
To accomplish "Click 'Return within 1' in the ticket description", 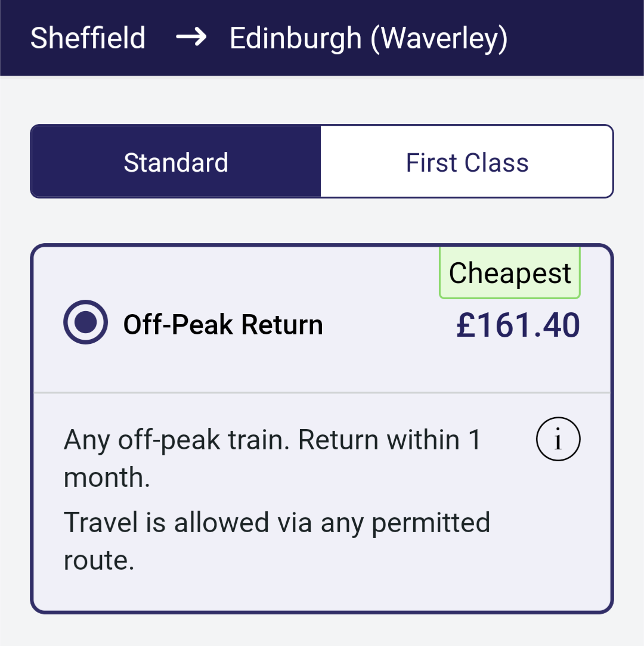I will tap(389, 440).
